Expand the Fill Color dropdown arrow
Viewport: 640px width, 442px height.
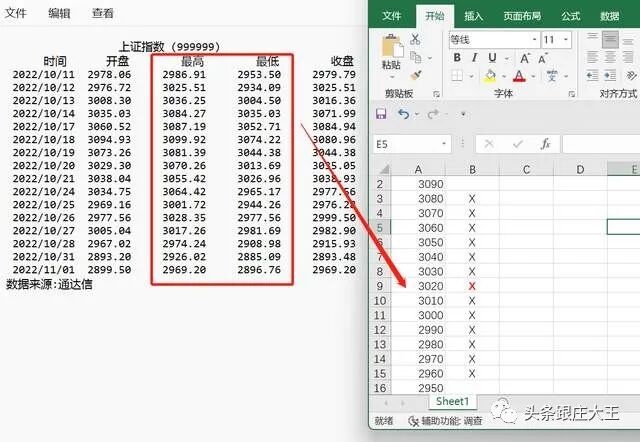tap(504, 76)
